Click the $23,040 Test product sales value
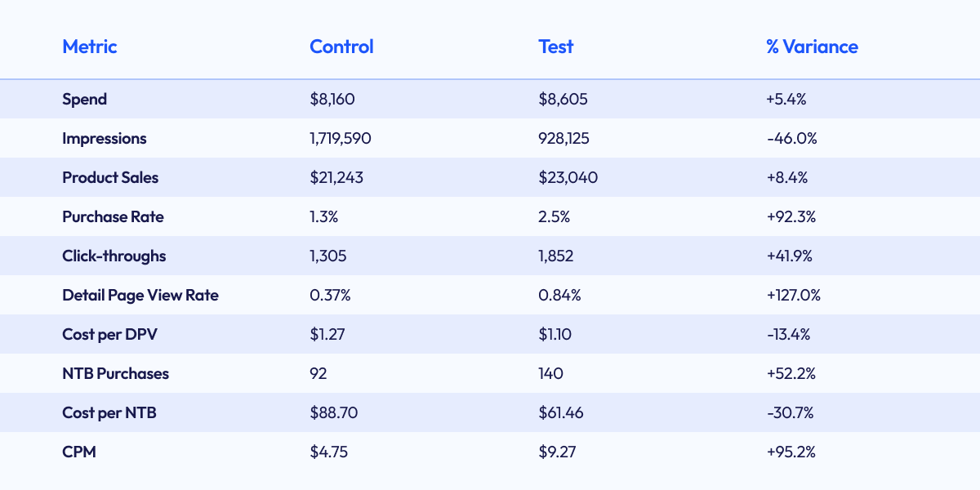The width and height of the screenshot is (980, 490). click(568, 178)
